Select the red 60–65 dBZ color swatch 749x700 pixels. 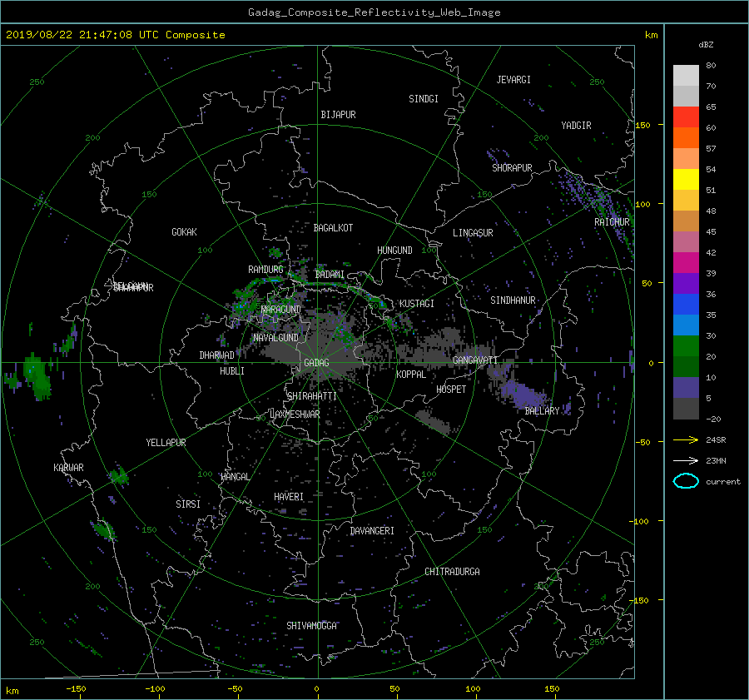[x=686, y=117]
